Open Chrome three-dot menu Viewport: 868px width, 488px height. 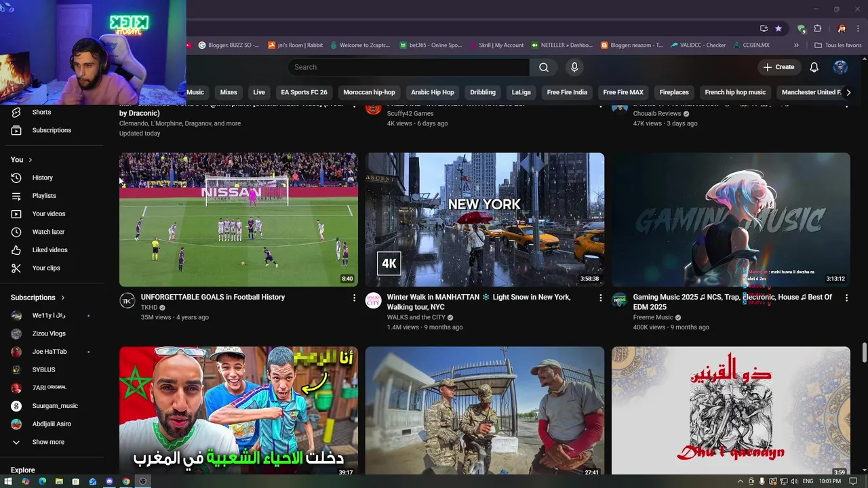pos(859,28)
